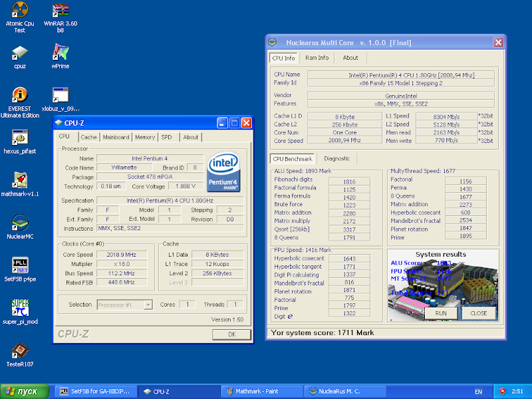The image size is (532, 399).
Task: Click the system score 1711 Mark status text
Action: click(x=323, y=333)
